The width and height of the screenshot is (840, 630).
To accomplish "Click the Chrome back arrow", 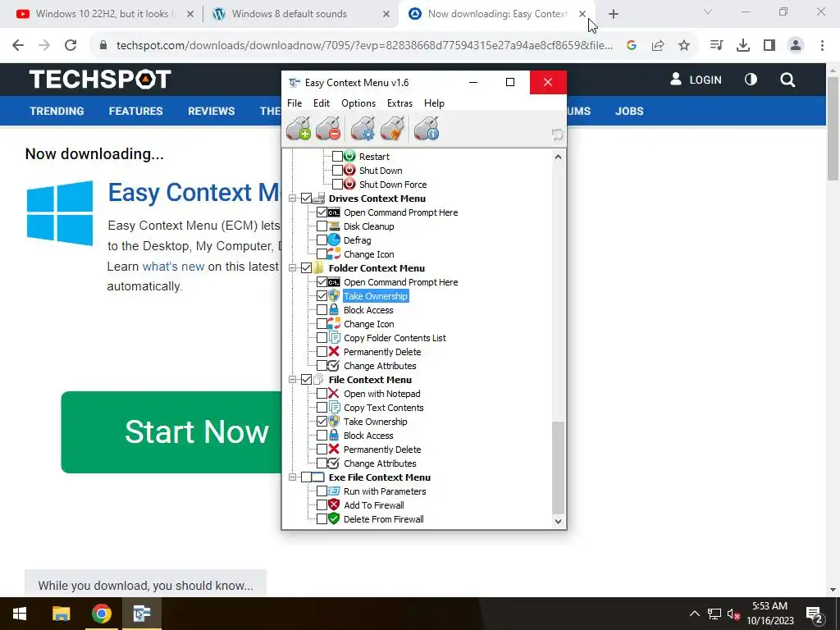I will point(18,46).
